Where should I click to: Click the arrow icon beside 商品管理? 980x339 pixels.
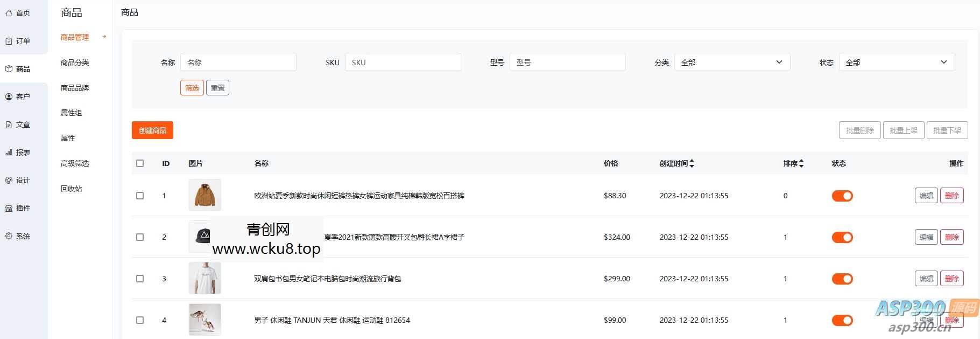104,37
